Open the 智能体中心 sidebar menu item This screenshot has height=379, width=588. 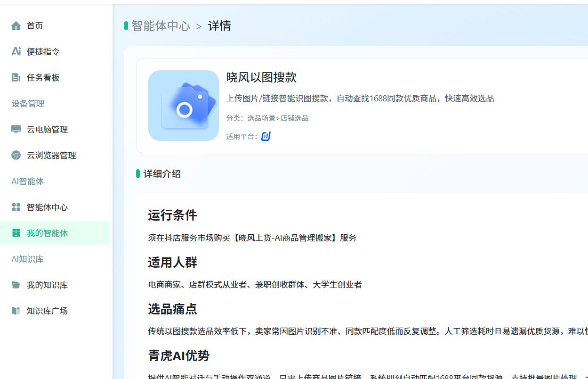click(55, 207)
